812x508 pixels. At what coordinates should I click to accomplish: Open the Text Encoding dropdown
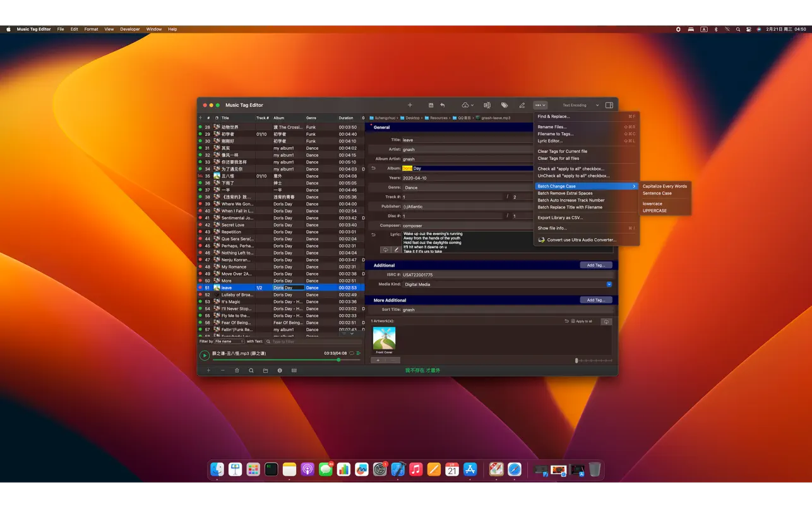click(580, 106)
